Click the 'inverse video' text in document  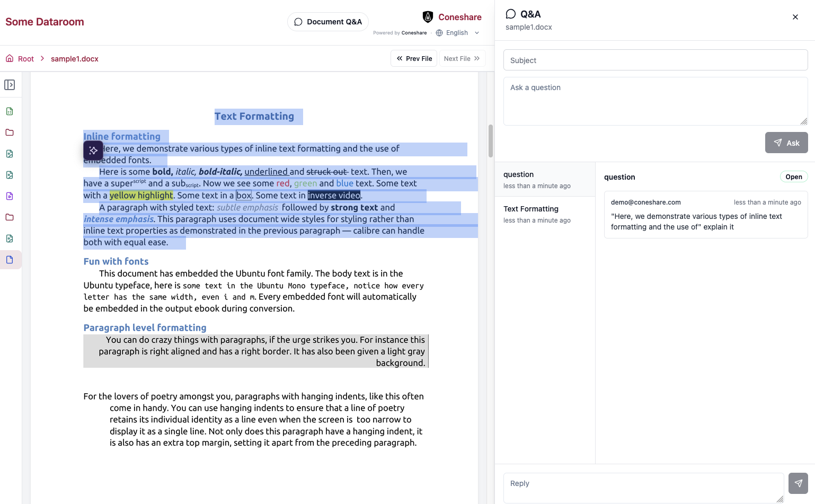tap(334, 196)
